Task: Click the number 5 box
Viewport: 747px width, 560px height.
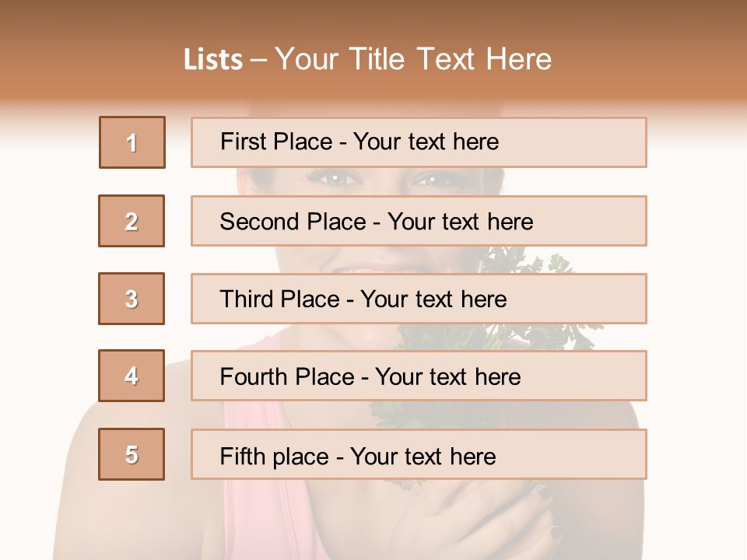Action: coord(132,454)
